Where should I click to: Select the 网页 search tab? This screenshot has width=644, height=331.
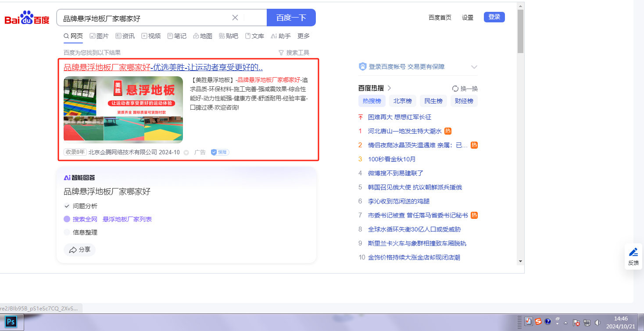pos(73,36)
